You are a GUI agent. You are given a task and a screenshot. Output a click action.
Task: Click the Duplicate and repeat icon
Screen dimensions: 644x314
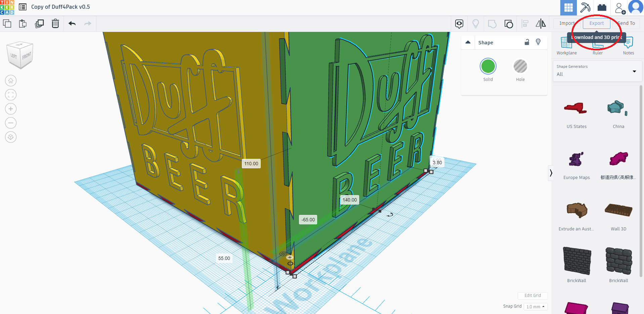pos(39,24)
